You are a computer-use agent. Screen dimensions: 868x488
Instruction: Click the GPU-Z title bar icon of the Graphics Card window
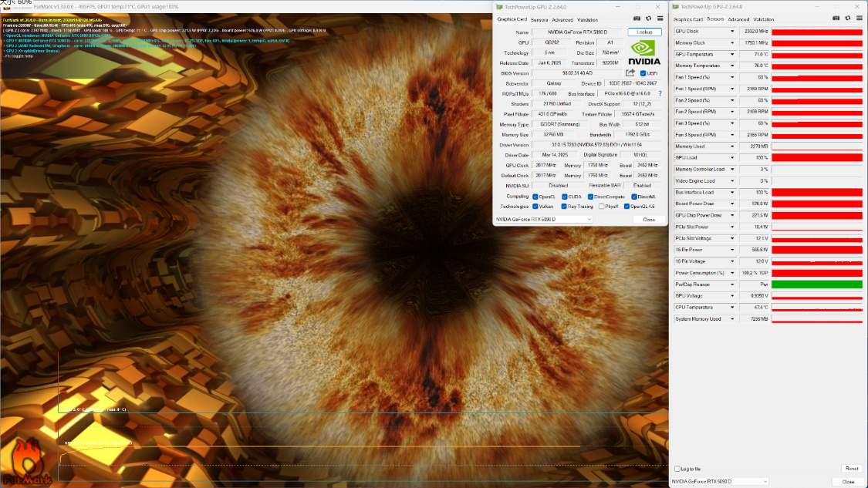coord(499,7)
